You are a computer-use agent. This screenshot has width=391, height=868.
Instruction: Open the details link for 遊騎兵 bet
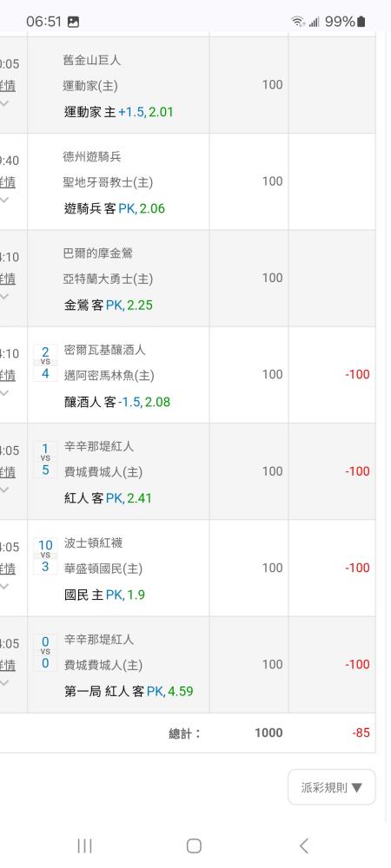click(x=8, y=182)
